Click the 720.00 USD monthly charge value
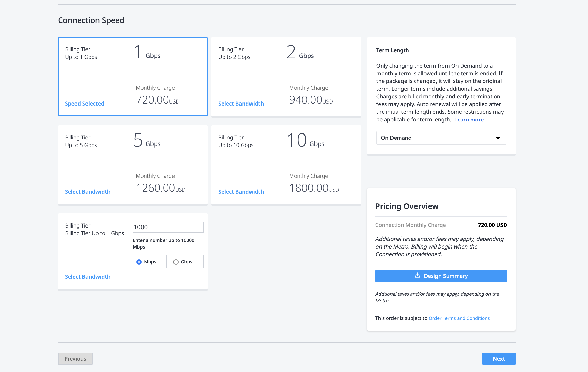Viewport: 588px width, 372px height. click(x=157, y=100)
